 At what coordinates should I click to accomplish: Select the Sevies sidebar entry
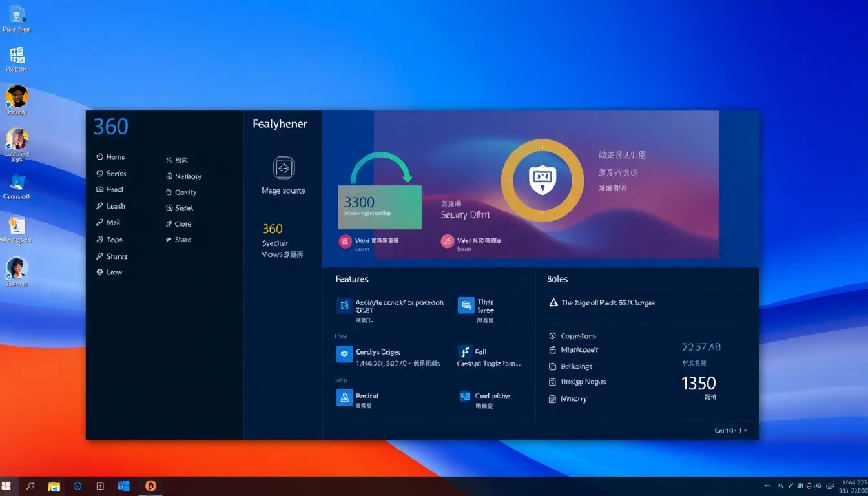[111, 174]
